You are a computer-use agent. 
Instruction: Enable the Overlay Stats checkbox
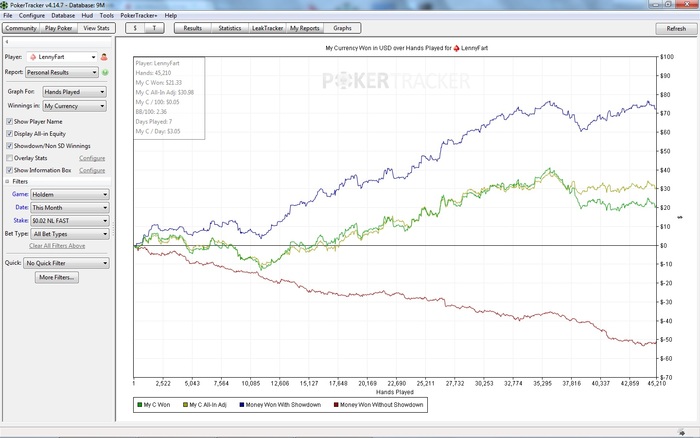point(9,158)
